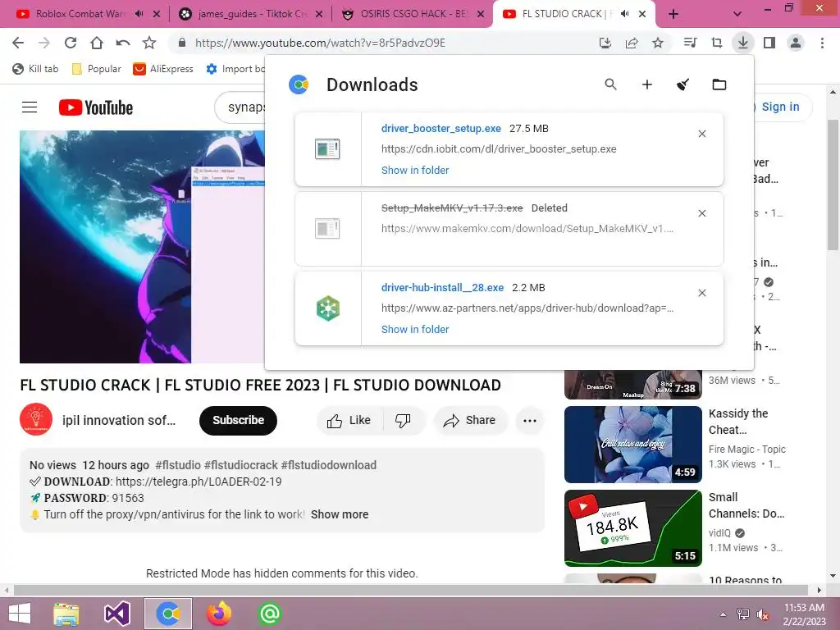The width and height of the screenshot is (840, 630).
Task: Open the AliExpress bookmark
Action: click(163, 69)
